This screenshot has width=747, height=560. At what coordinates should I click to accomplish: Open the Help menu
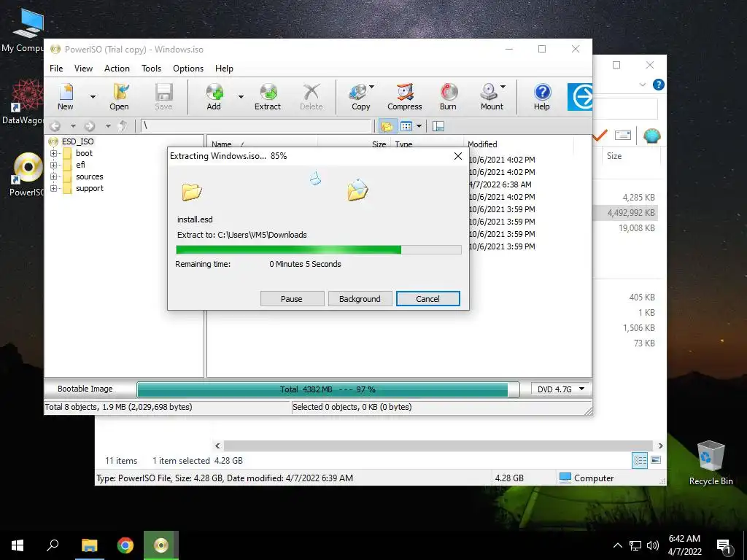(x=224, y=68)
